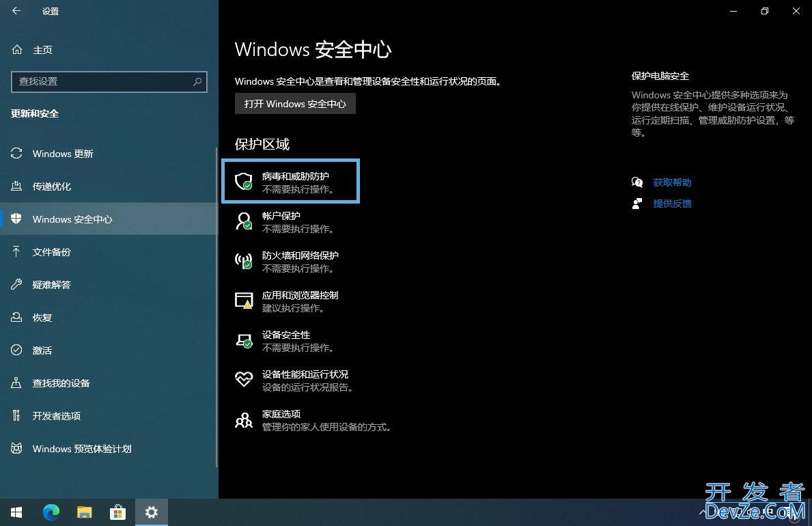Click the 保护电脑安全 heading

(x=660, y=77)
